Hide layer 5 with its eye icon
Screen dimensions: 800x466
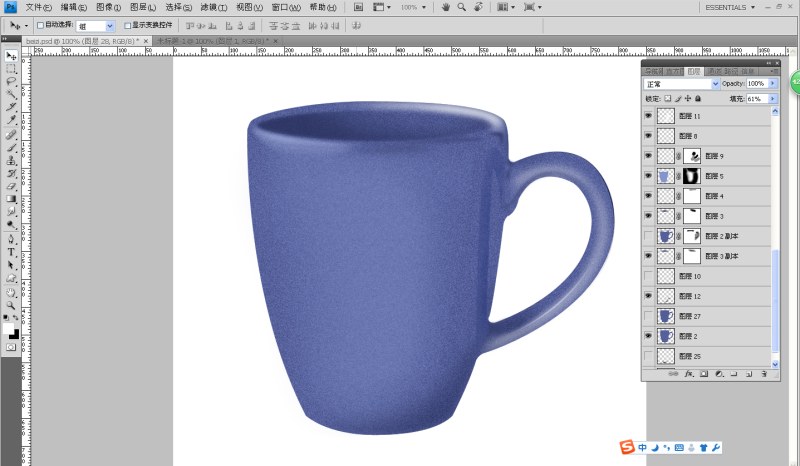[x=648, y=176]
